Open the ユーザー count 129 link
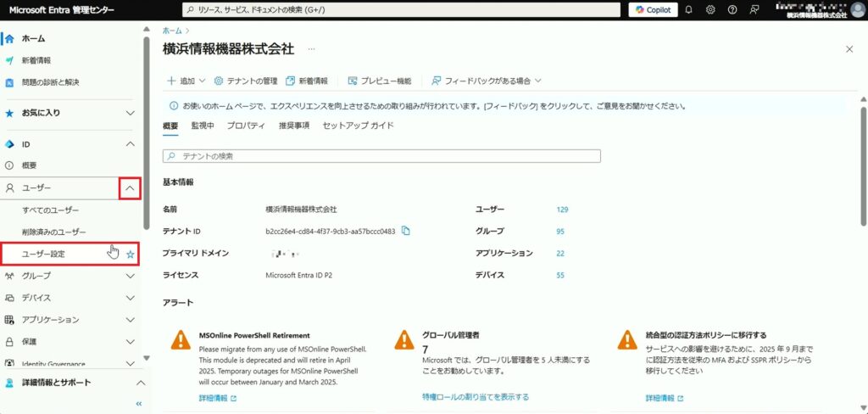The width and height of the screenshot is (868, 414). click(563, 210)
